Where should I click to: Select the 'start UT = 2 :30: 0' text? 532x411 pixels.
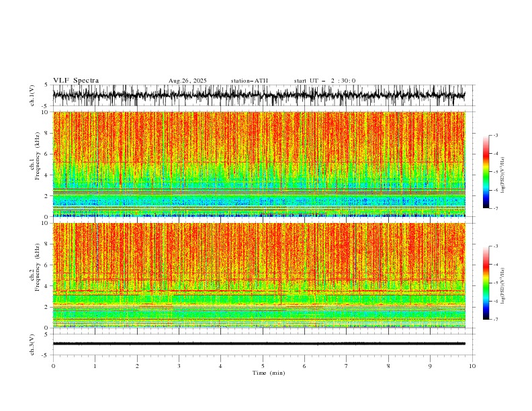click(x=324, y=81)
